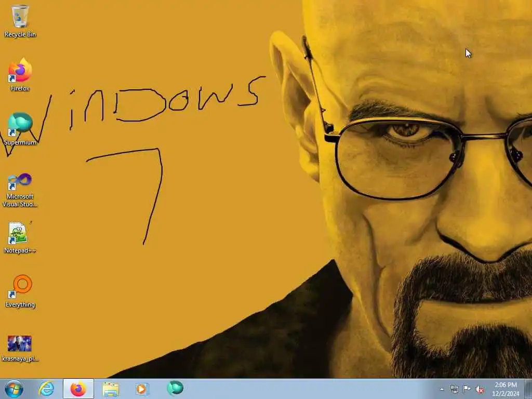The width and height of the screenshot is (532, 399).
Task: Launch Internet Explorer from the taskbar
Action: [x=46, y=389]
